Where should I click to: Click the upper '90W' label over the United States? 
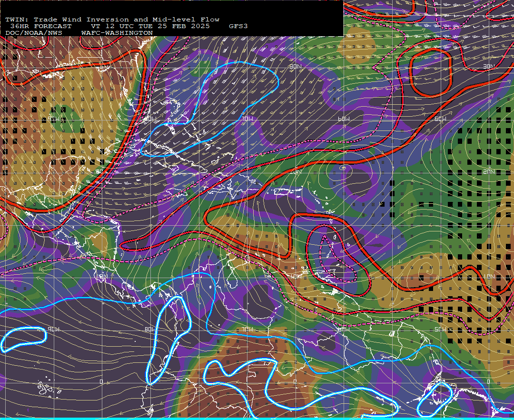click(x=54, y=119)
